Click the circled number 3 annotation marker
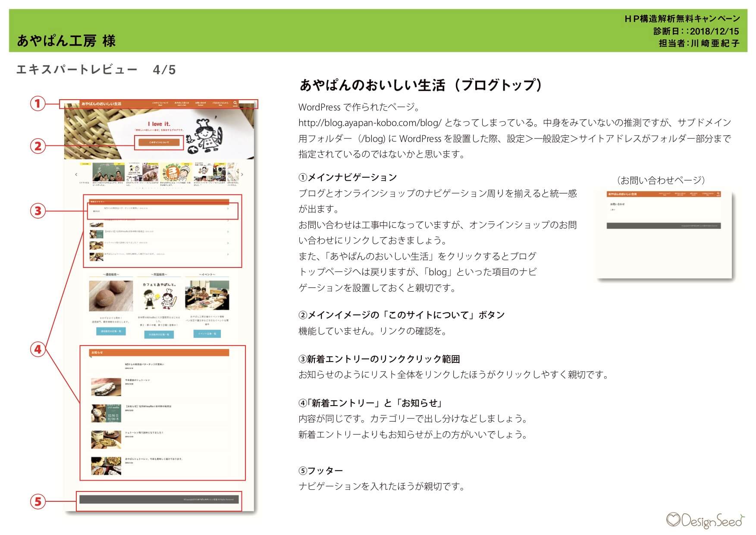The height and width of the screenshot is (535, 756). point(38,211)
